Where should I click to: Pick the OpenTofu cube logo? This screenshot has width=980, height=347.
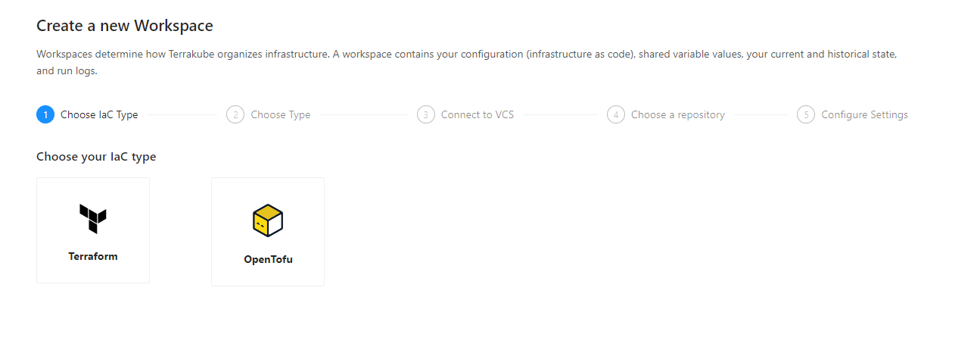[x=268, y=220]
